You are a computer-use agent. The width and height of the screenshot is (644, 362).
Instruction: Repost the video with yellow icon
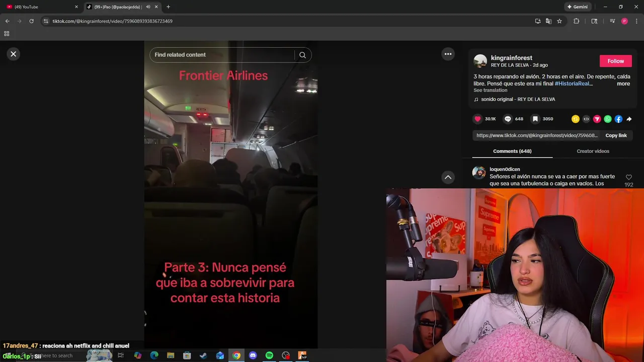576,119
